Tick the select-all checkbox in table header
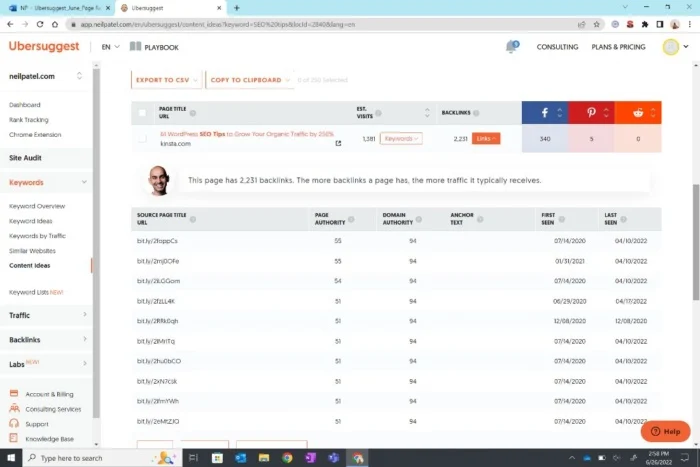700x467 pixels. coord(142,113)
